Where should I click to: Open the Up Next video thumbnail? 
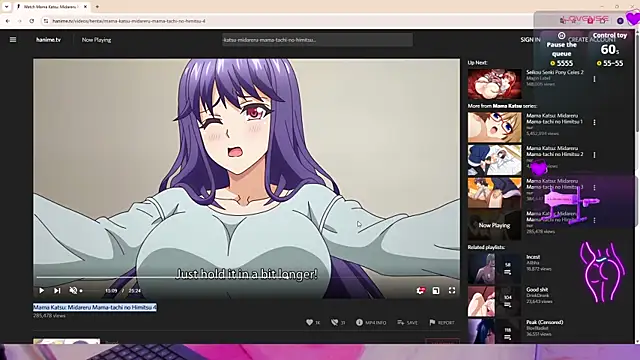tap(494, 84)
